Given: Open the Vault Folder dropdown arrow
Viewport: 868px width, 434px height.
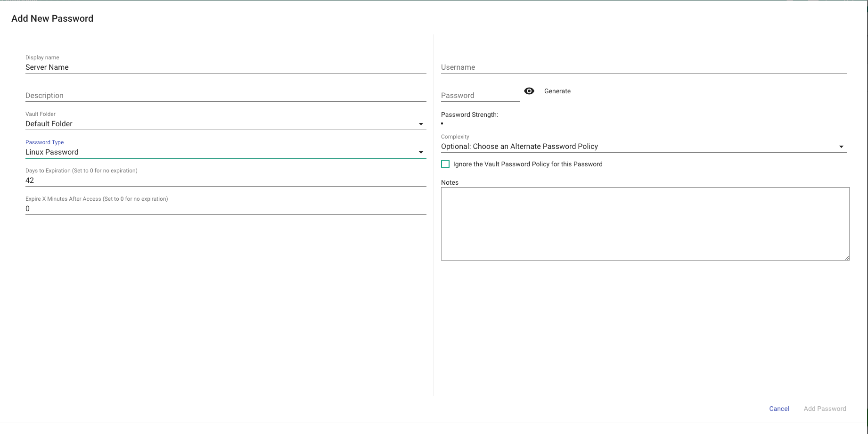Looking at the screenshot, I should tap(421, 124).
